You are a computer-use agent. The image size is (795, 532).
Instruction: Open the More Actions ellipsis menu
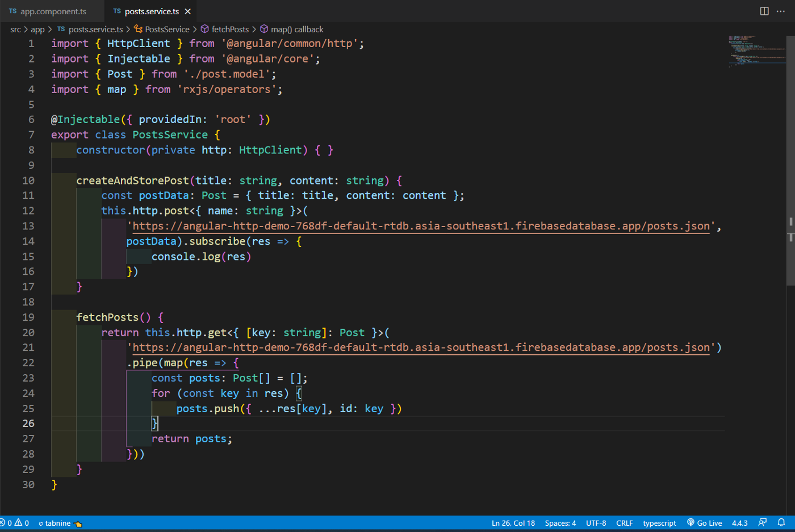[781, 11]
